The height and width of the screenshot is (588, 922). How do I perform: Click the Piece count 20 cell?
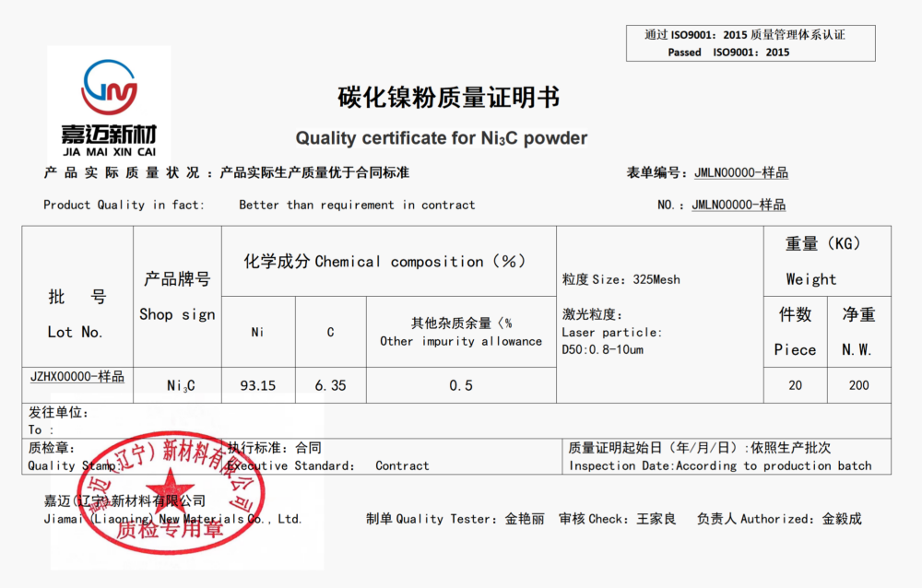795,385
